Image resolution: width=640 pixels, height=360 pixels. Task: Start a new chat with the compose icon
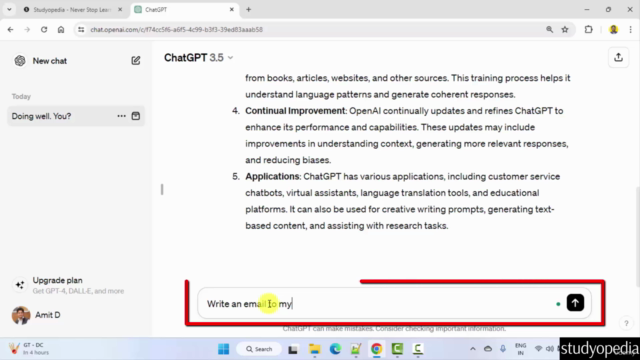[136, 61]
